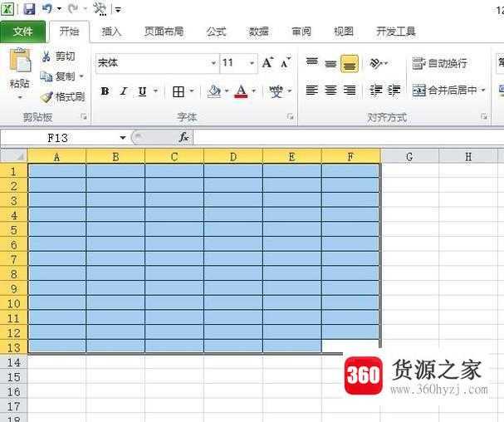Select cell F13
Screen dimensions: 504x422
coord(350,346)
